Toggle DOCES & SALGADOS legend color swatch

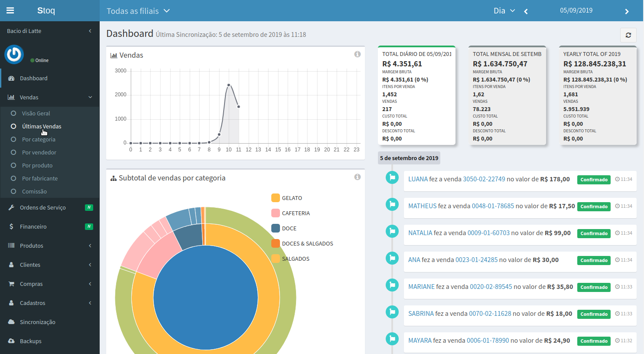(x=276, y=243)
